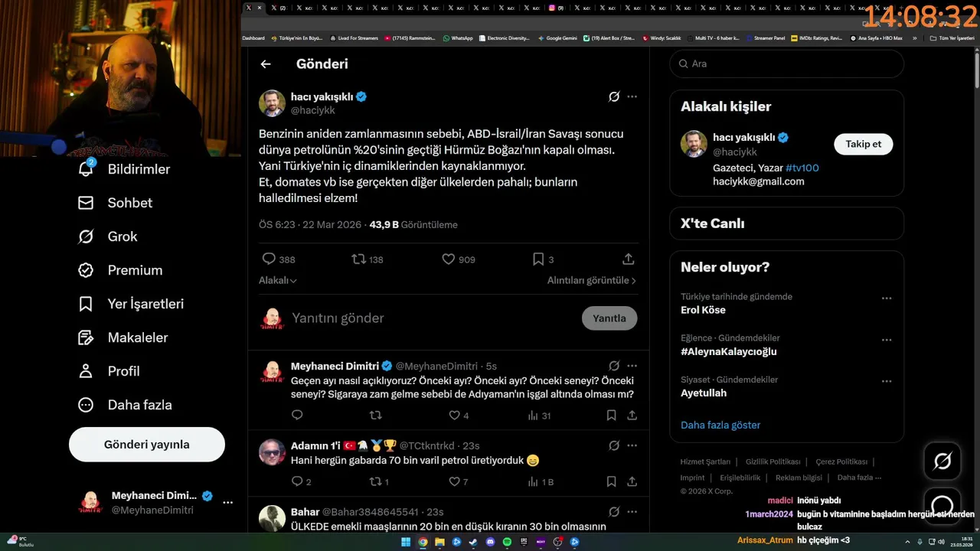980x551 pixels.
Task: Share Meyhaneci Dimitri's reply
Action: pyautogui.click(x=632, y=416)
